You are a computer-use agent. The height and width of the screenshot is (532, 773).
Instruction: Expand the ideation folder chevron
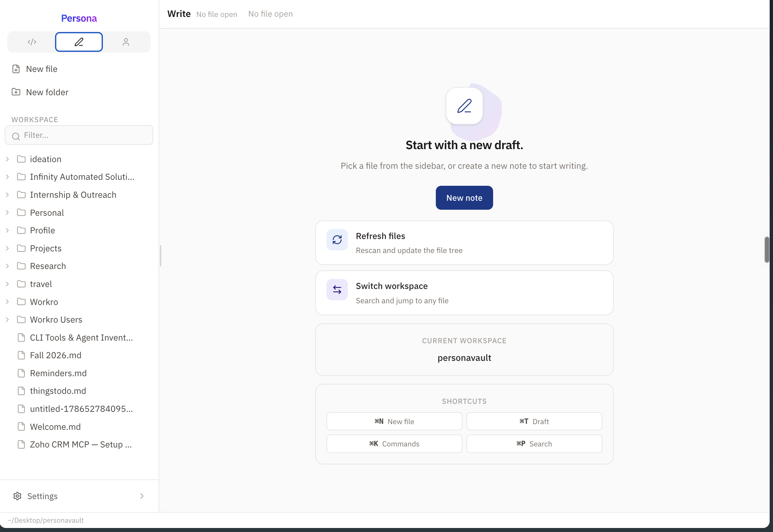pos(7,159)
